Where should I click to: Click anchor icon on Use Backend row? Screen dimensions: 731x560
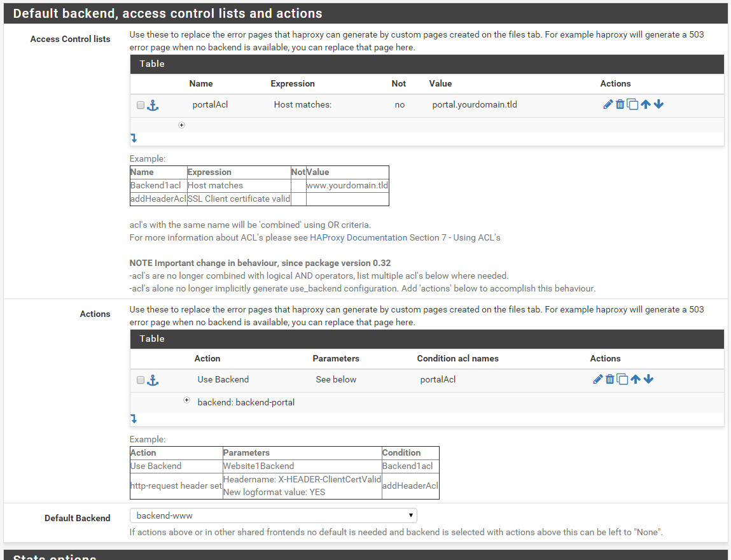153,381
